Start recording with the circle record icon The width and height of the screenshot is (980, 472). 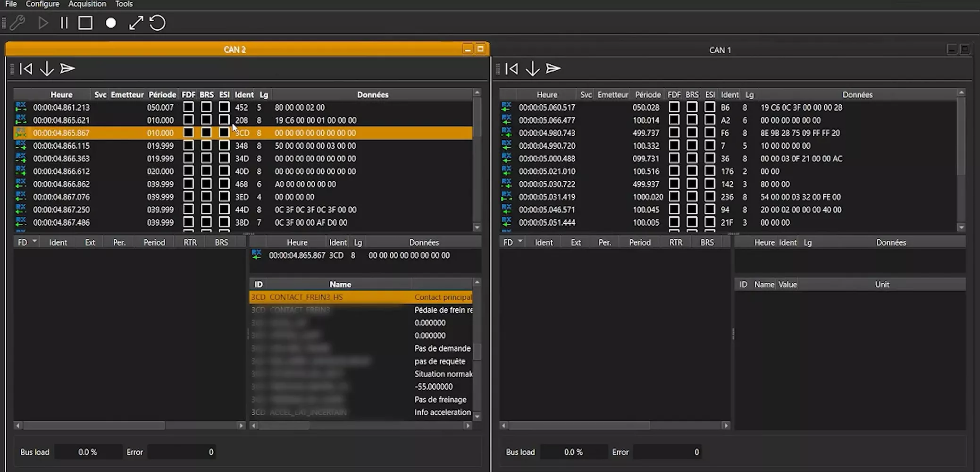point(111,23)
